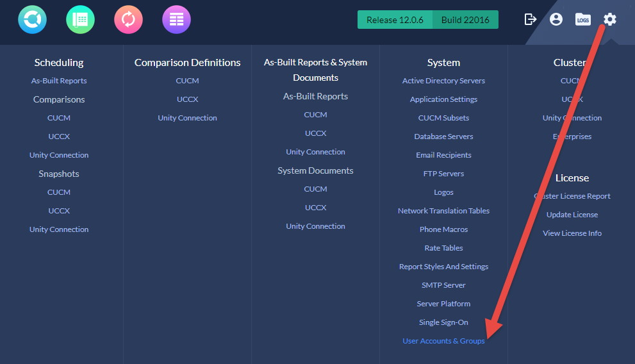635x364 pixels.
Task: Click the License heading
Action: [x=572, y=178]
